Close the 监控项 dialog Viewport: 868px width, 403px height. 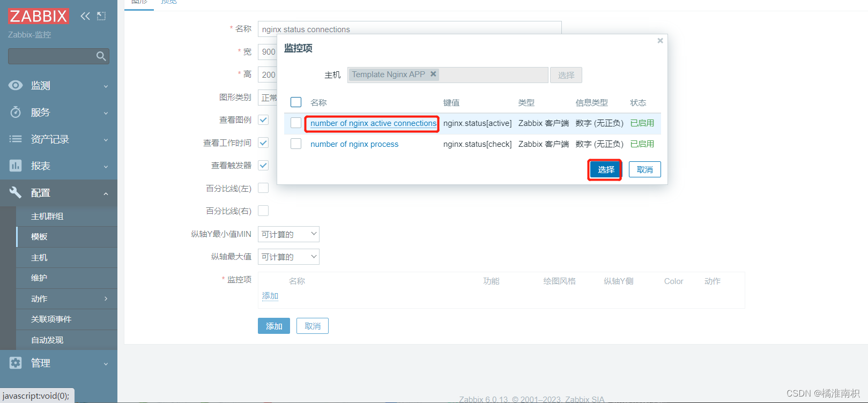[x=660, y=41]
